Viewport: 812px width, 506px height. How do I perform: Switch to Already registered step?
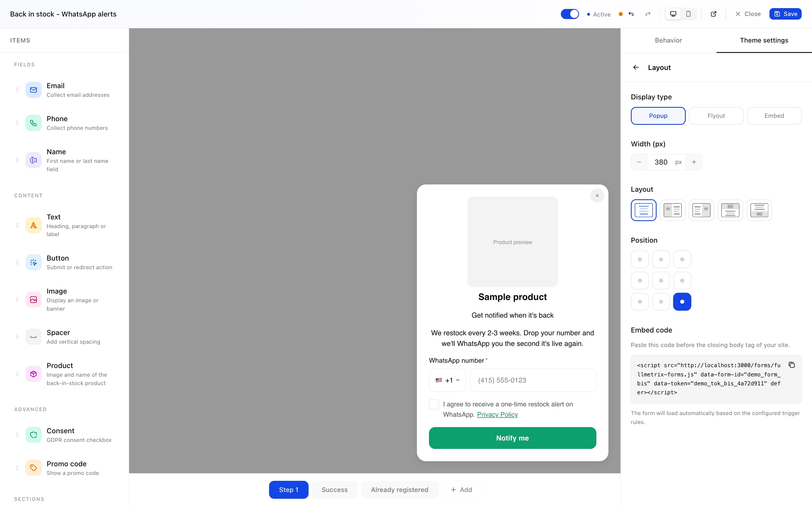[x=400, y=489]
